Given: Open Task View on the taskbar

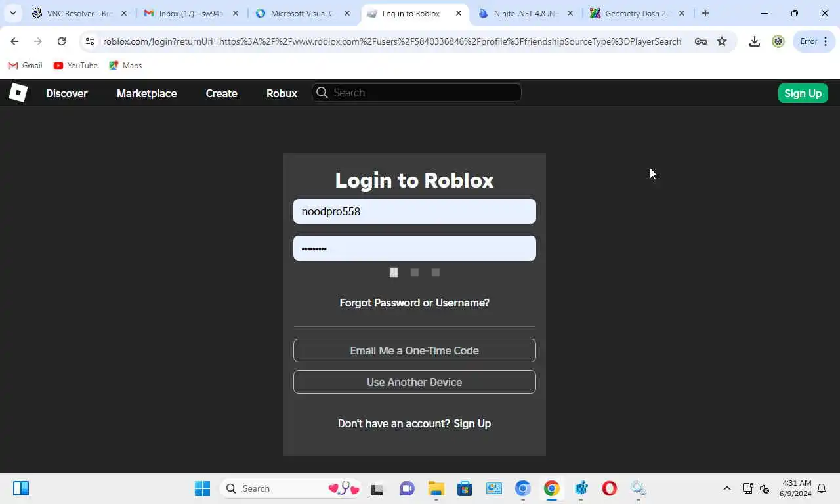Looking at the screenshot, I should click(377, 488).
